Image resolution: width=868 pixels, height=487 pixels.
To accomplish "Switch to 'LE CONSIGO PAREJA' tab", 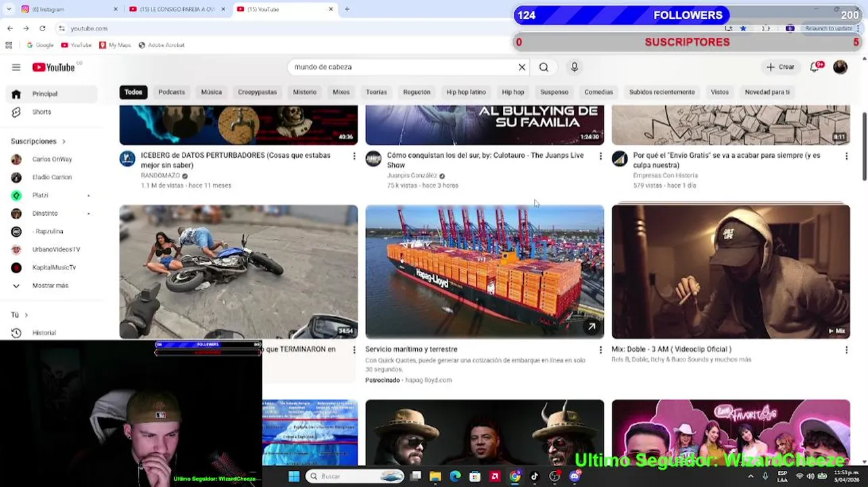I will tap(178, 9).
